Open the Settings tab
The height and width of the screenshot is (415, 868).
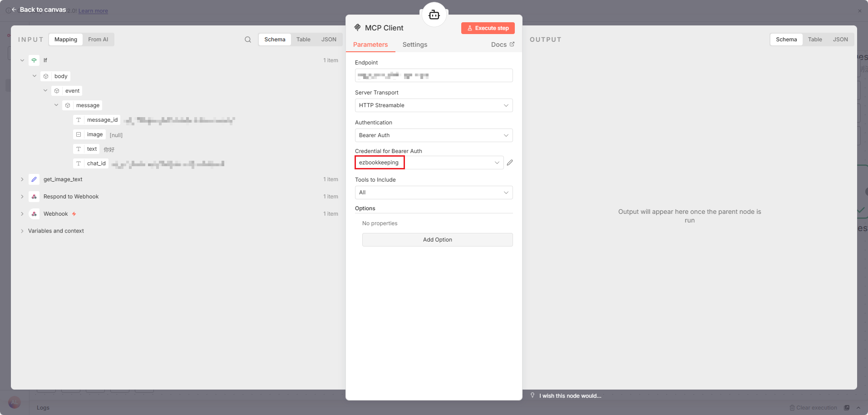414,44
